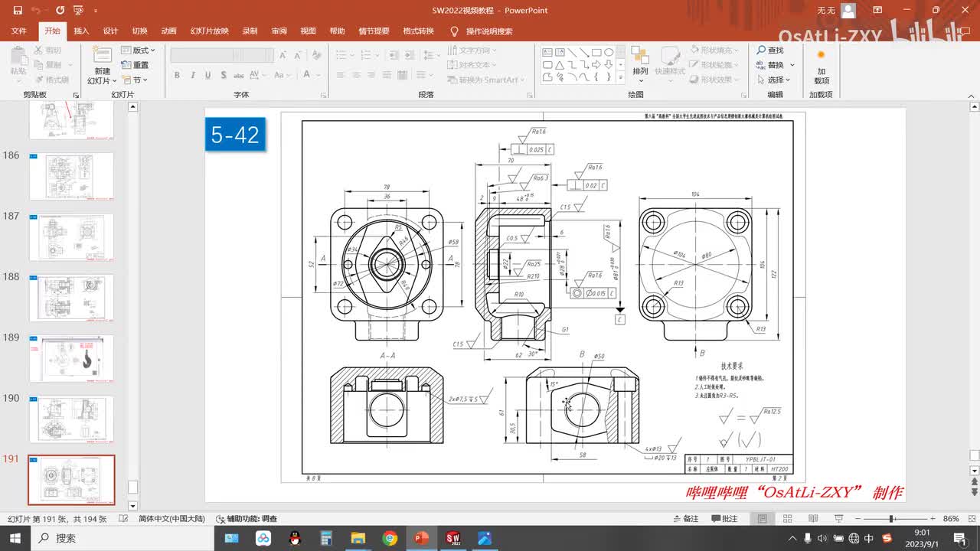This screenshot has height=551, width=980.
Task: Toggle the Comments (批注) pane
Action: [x=724, y=519]
